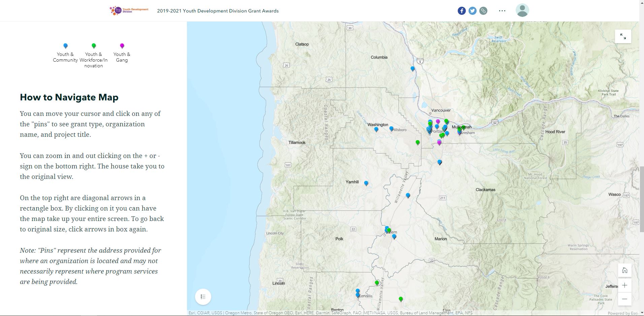
Task: Reset map to home view
Action: (x=624, y=271)
